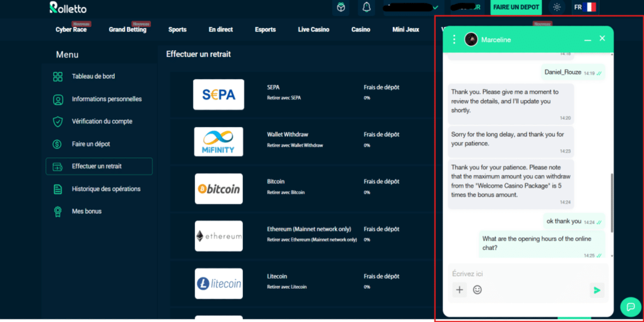Image resolution: width=644 pixels, height=322 pixels.
Task: Click the 'give me a moment to review' message
Action: (x=511, y=104)
